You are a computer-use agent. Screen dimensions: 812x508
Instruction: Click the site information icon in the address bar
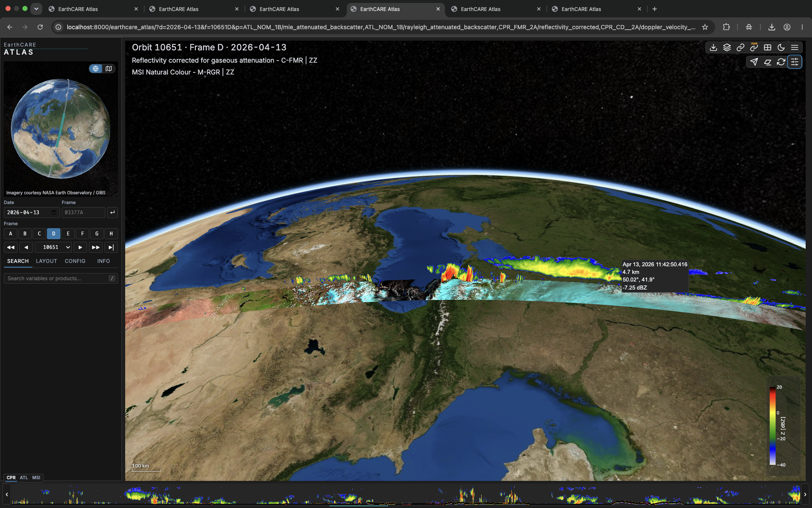(58, 27)
